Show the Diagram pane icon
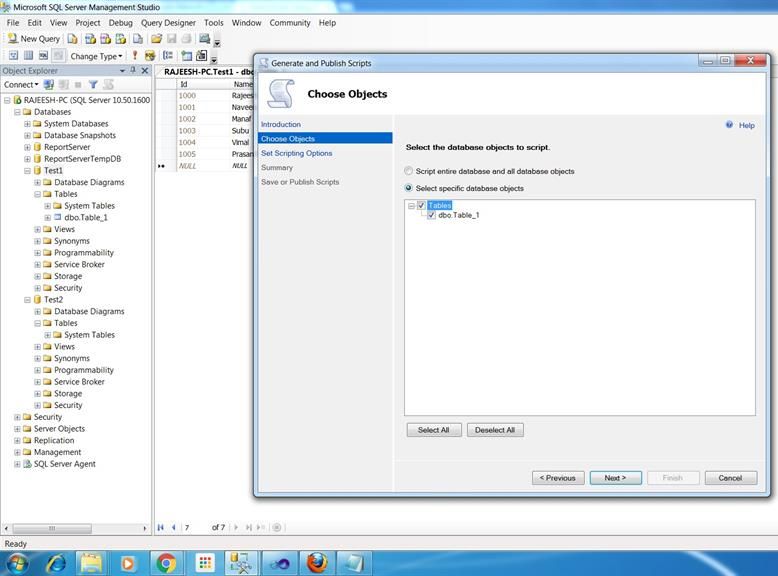Screen dimensions: 778x576 (x=13, y=56)
